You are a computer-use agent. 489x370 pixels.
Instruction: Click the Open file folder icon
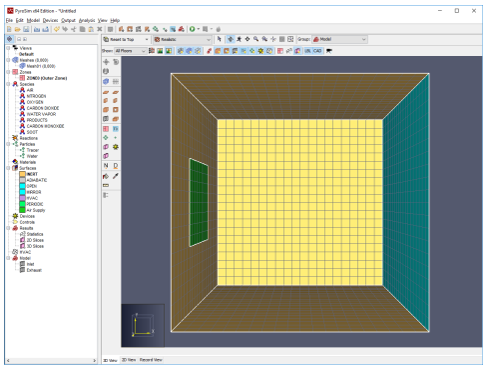[x=17, y=29]
